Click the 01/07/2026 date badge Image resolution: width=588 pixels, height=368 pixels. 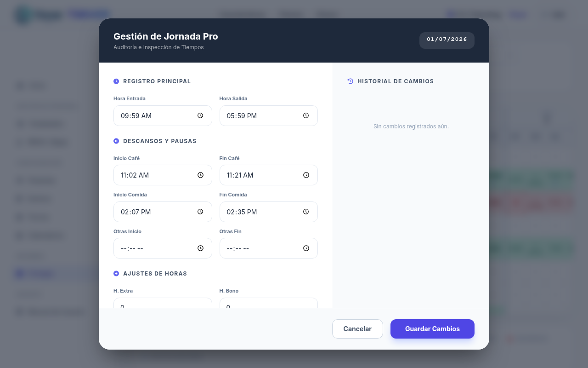coord(447,40)
